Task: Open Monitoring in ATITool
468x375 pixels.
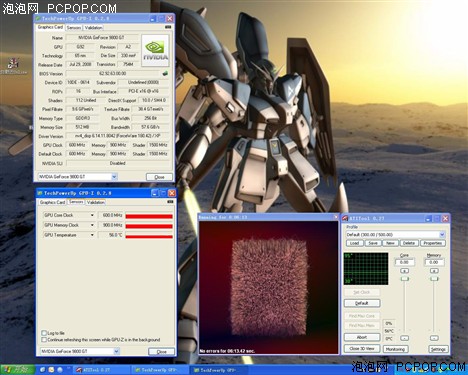Action: [395, 349]
